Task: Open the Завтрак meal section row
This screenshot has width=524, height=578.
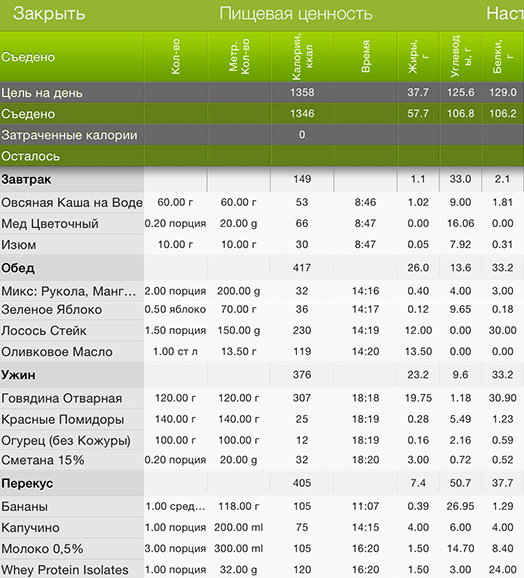Action: tap(262, 180)
